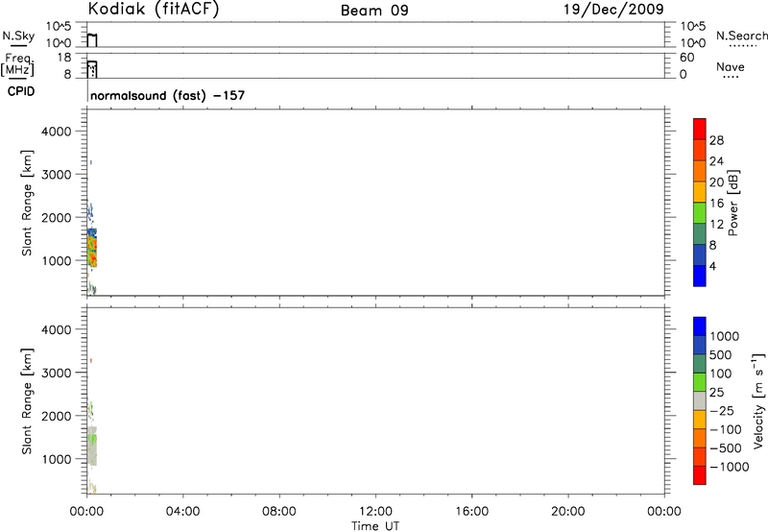Click the 1000 tick on Velocity colorbar

point(725,336)
